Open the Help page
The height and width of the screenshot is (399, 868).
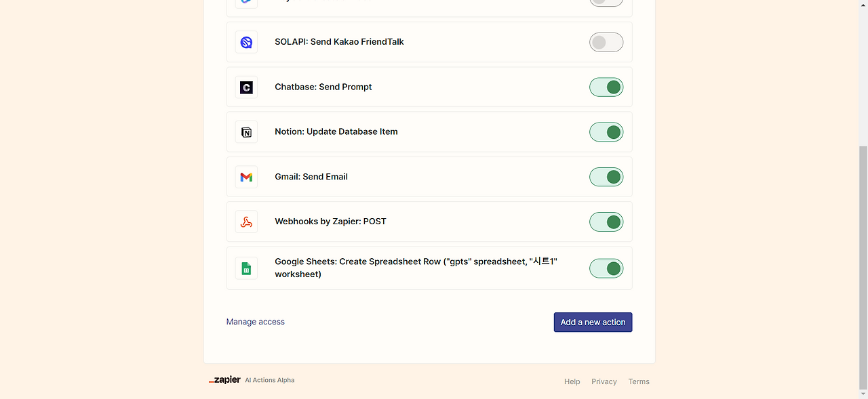572,381
